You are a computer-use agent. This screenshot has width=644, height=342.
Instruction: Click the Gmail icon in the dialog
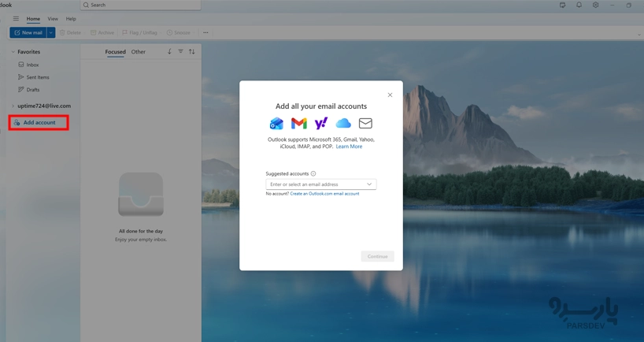[298, 124]
